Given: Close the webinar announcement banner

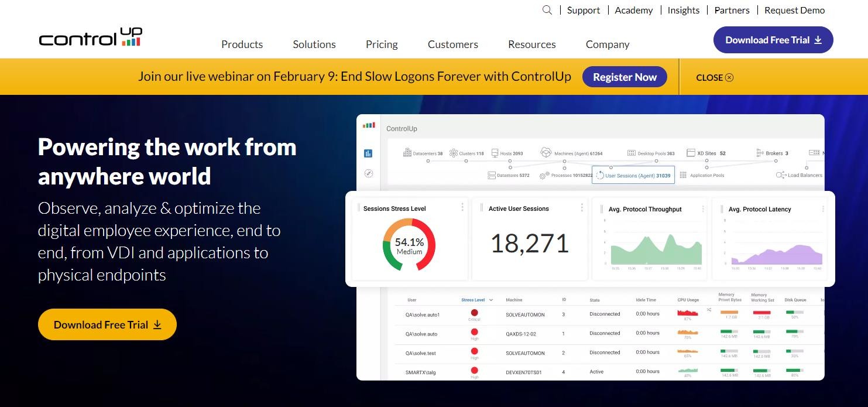Looking at the screenshot, I should (x=715, y=77).
